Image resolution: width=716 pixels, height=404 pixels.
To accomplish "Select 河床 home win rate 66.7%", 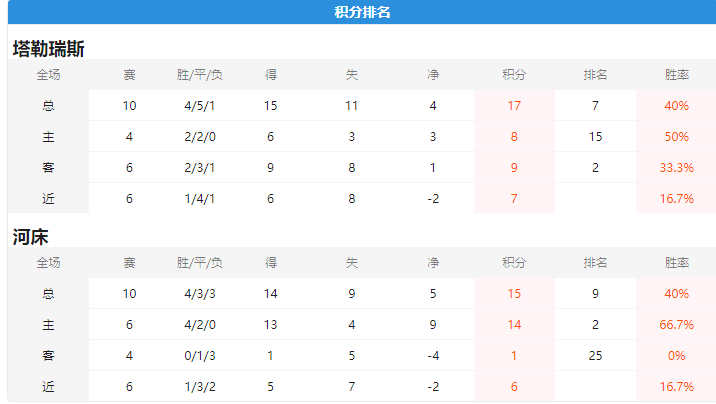I will pyautogui.click(x=676, y=325).
